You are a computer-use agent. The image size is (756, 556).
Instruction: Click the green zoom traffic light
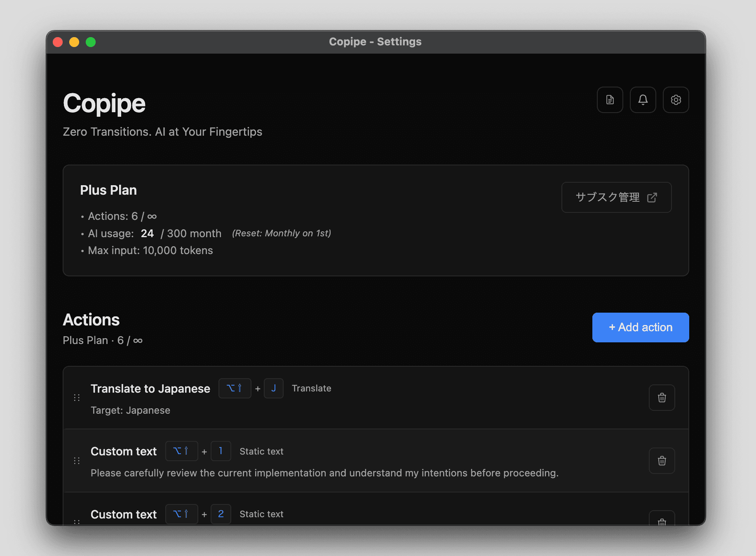tap(91, 42)
